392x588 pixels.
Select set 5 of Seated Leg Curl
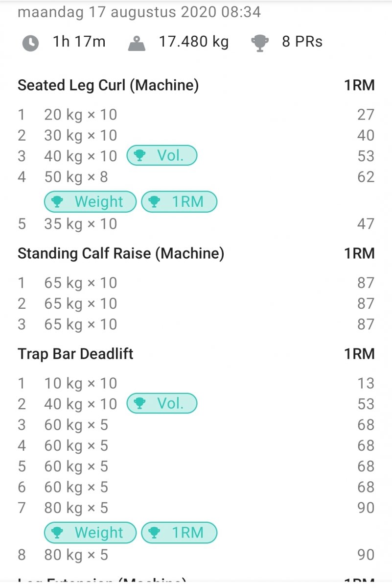[x=81, y=224]
